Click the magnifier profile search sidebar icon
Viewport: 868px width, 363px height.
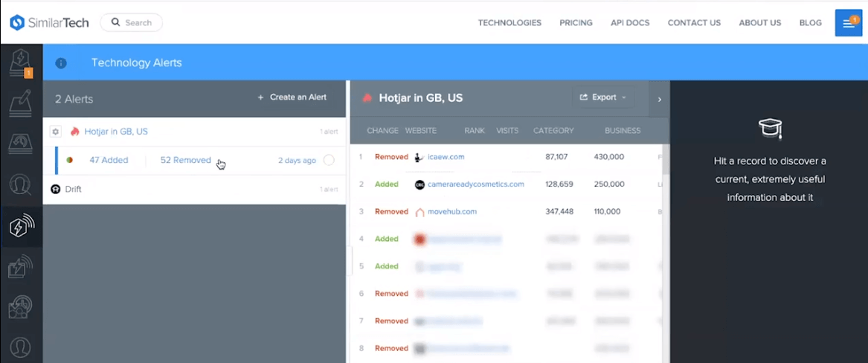[x=21, y=184]
